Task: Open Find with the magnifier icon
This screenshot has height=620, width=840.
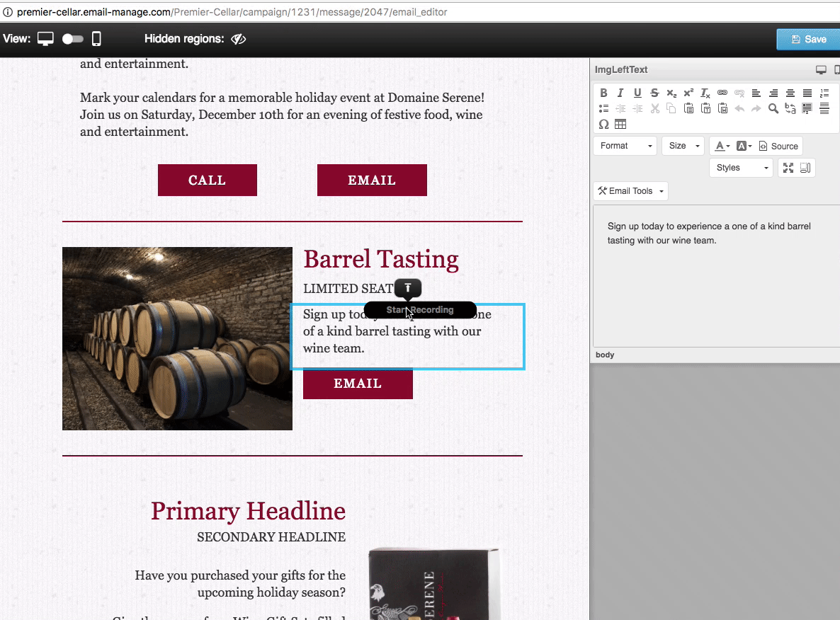Action: click(773, 109)
